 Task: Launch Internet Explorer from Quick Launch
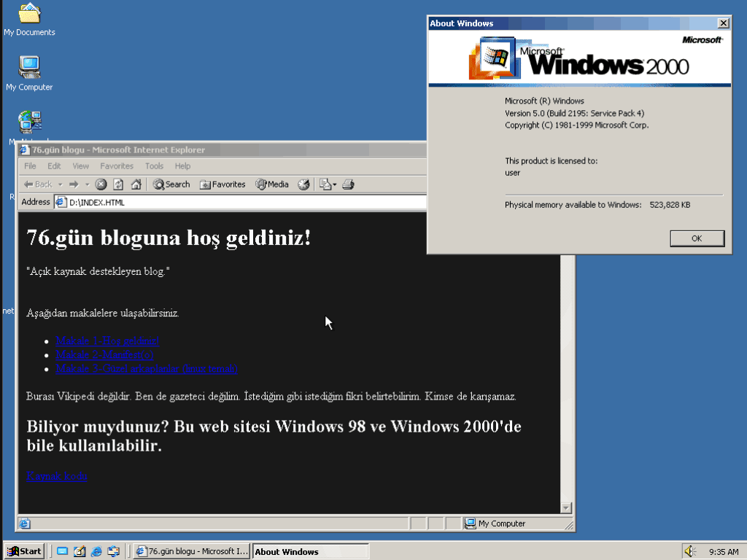tap(96, 551)
